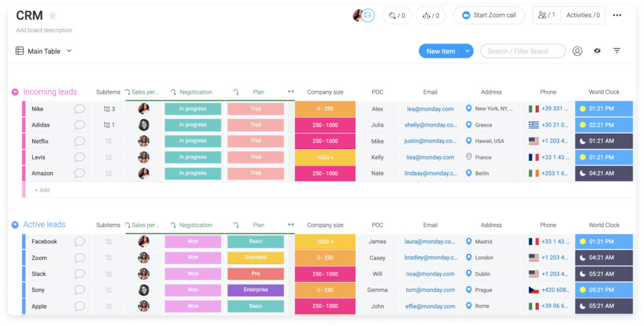Open the filter options icon
The width and height of the screenshot is (644, 326).
(617, 52)
